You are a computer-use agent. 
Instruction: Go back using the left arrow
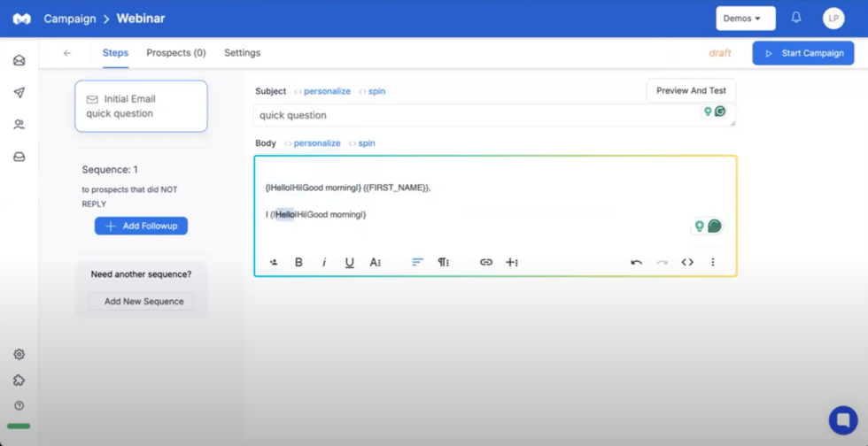(x=67, y=53)
